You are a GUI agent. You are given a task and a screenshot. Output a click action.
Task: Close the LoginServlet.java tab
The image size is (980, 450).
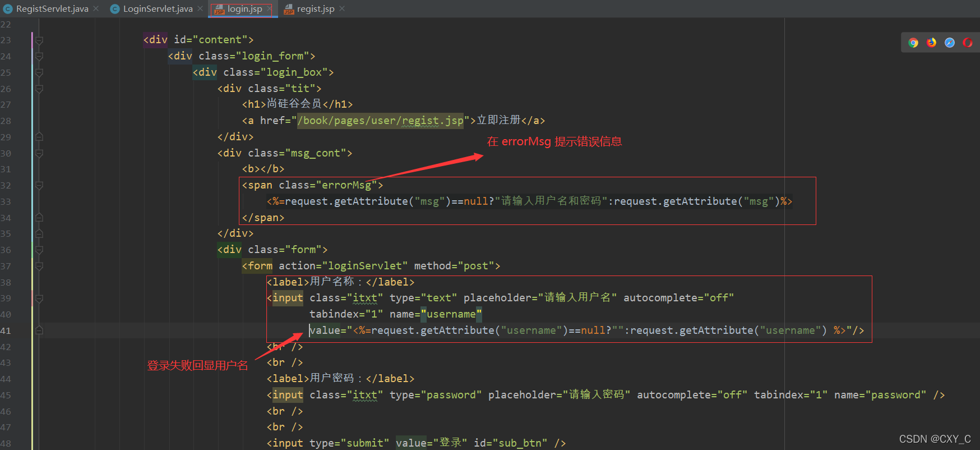[x=200, y=8]
